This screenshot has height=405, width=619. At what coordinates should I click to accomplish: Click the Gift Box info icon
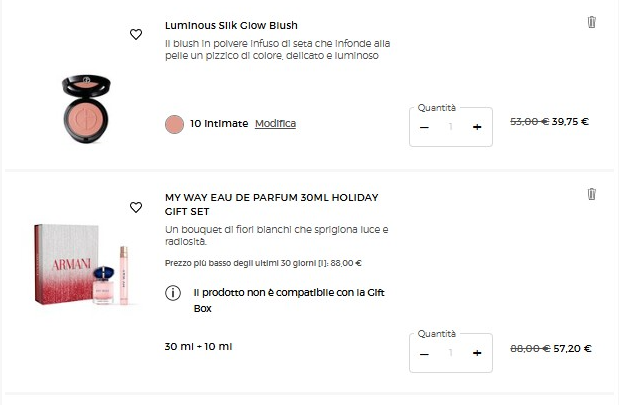(x=173, y=293)
